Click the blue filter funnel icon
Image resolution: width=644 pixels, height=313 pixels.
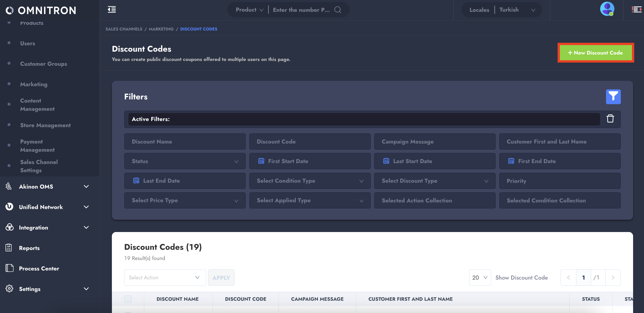[x=613, y=97]
